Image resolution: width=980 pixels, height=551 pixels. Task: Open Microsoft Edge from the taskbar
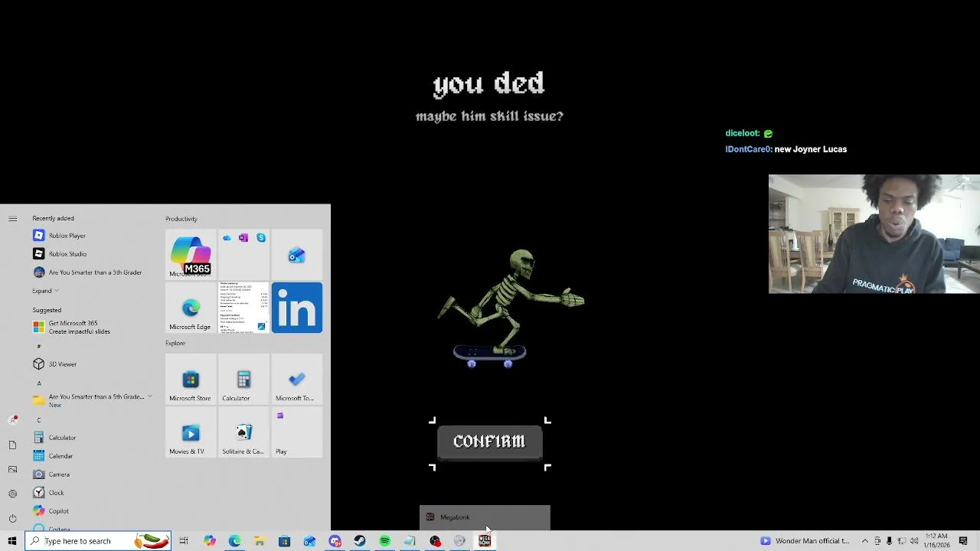[234, 541]
